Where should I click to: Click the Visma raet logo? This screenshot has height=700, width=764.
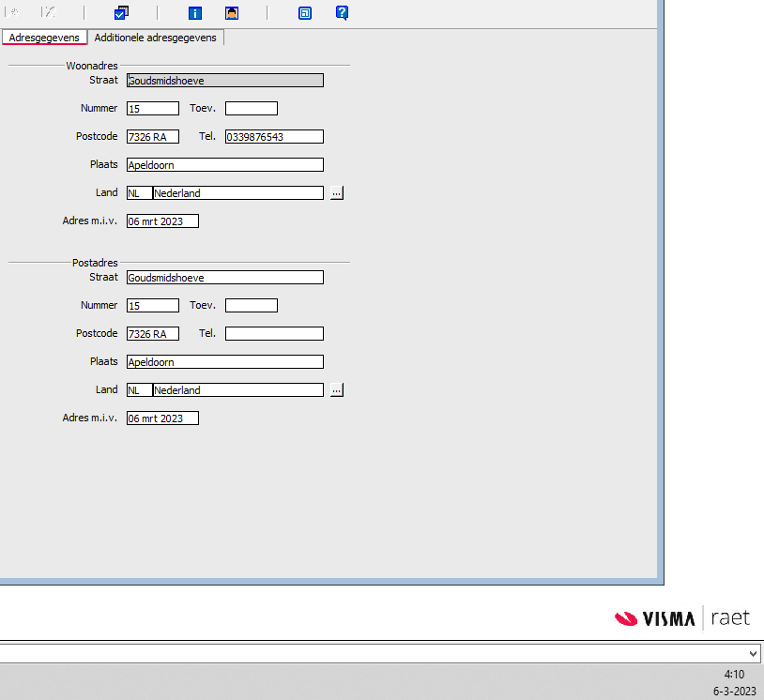click(x=681, y=618)
